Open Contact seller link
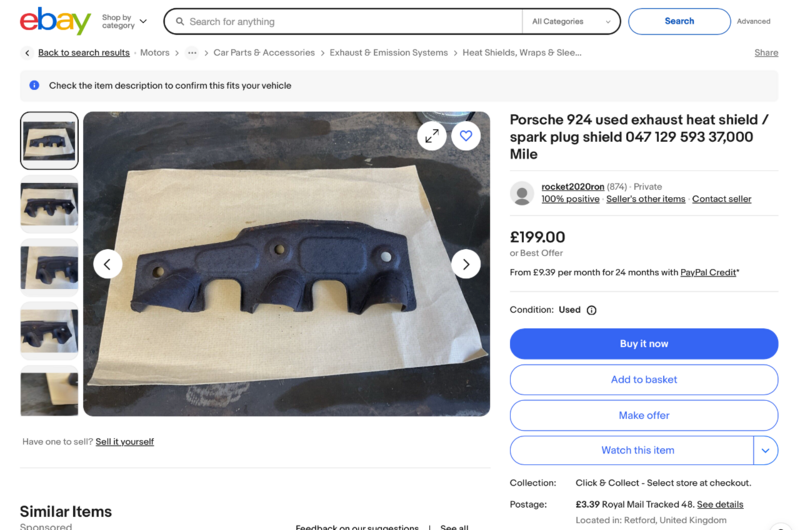The width and height of the screenshot is (800, 530). (721, 199)
